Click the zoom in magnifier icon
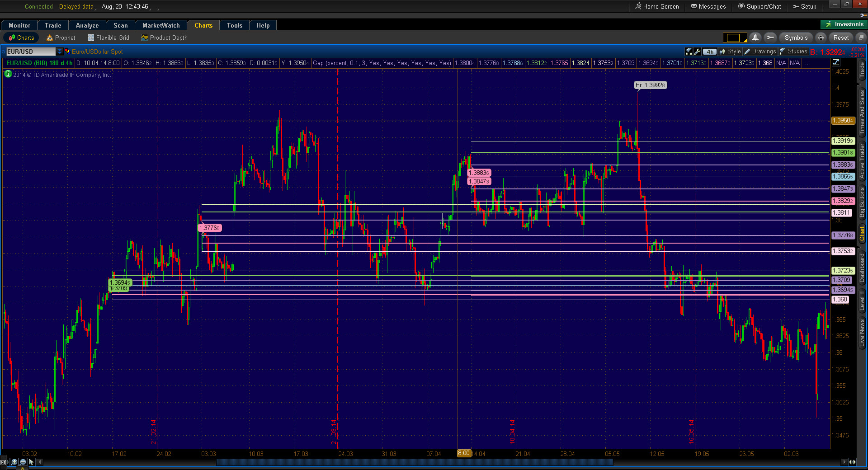Image resolution: width=868 pixels, height=470 pixels. 14,462
